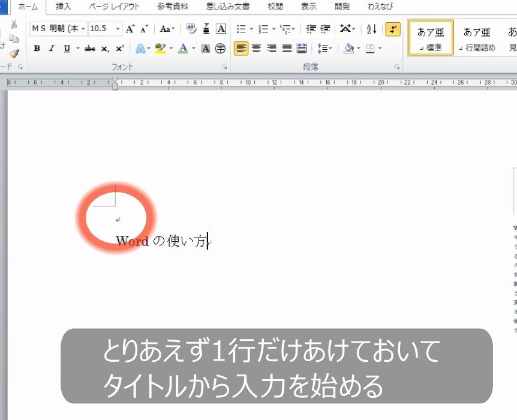Screen dimensions: 517x420
Task: Decrease paragraph indent
Action: (x=311, y=29)
